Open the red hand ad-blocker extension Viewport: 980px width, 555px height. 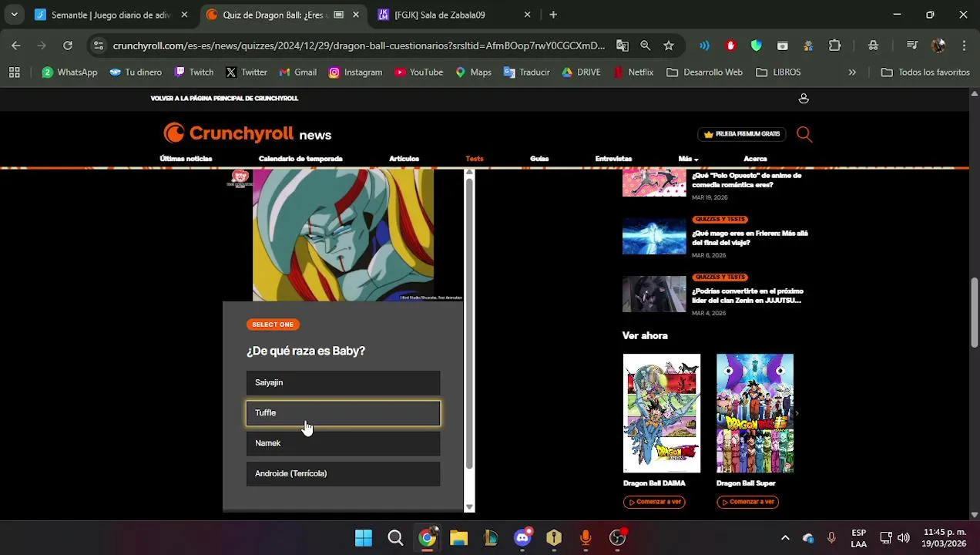[730, 45]
